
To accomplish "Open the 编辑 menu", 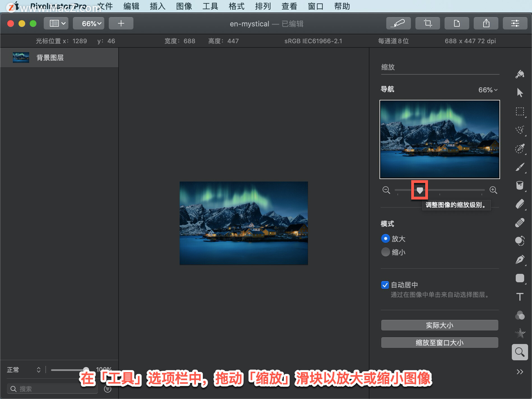I will tap(131, 6).
